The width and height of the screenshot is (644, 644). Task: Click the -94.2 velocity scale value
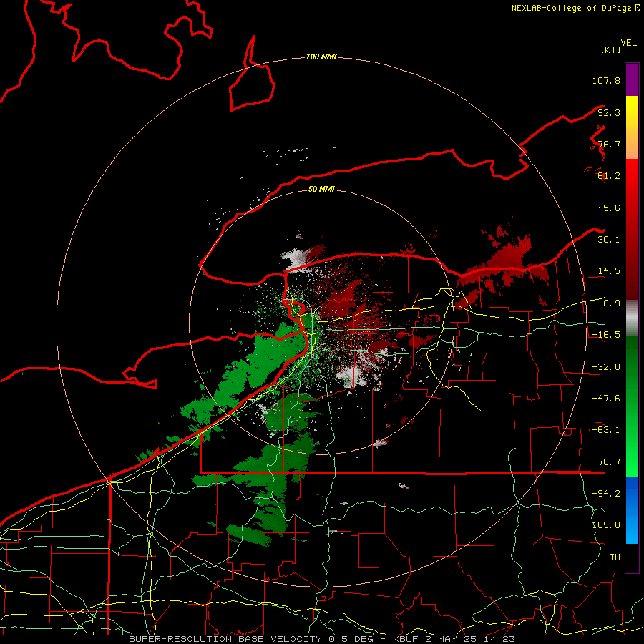[x=606, y=494]
